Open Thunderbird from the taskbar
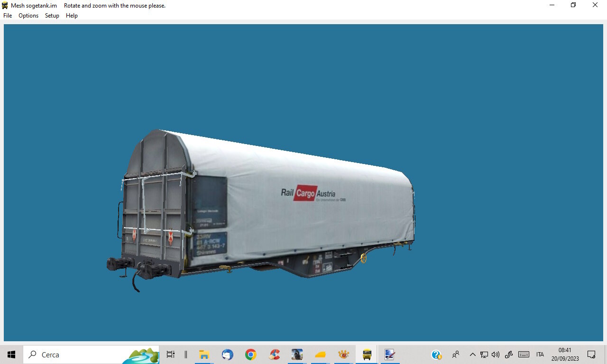This screenshot has width=607, height=364. [x=228, y=355]
